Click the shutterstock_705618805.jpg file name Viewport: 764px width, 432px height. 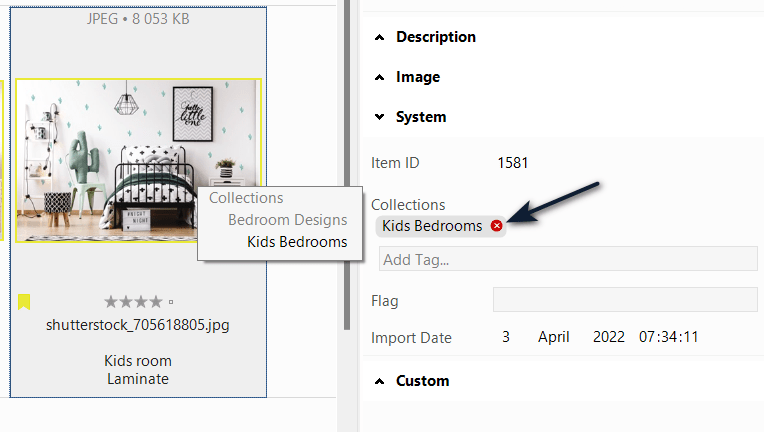[x=138, y=325]
